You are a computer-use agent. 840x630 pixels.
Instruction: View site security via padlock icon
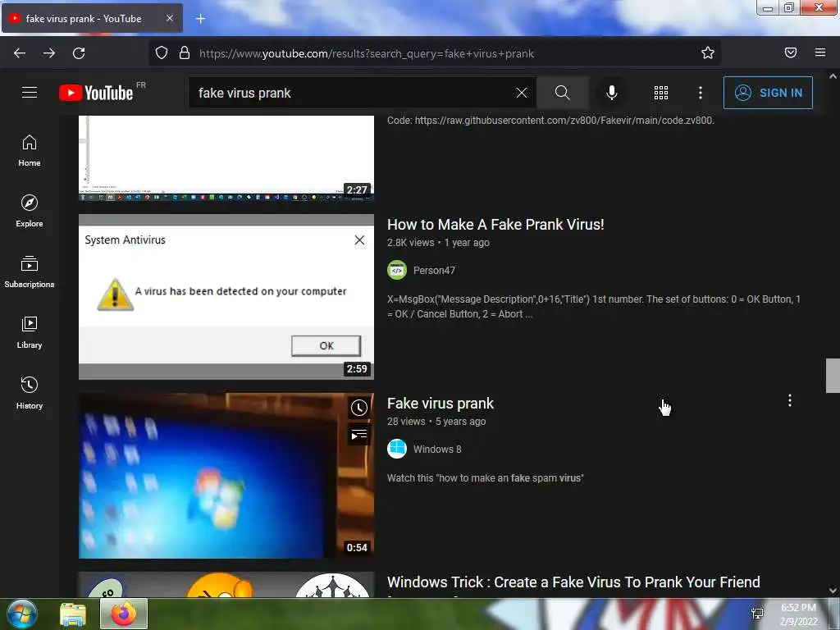coord(185,52)
